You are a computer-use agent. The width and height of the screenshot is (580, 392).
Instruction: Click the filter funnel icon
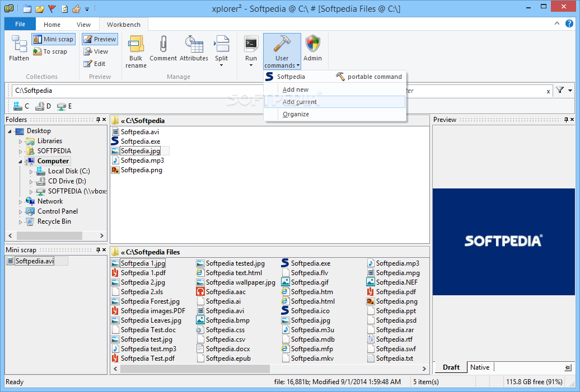click(560, 90)
